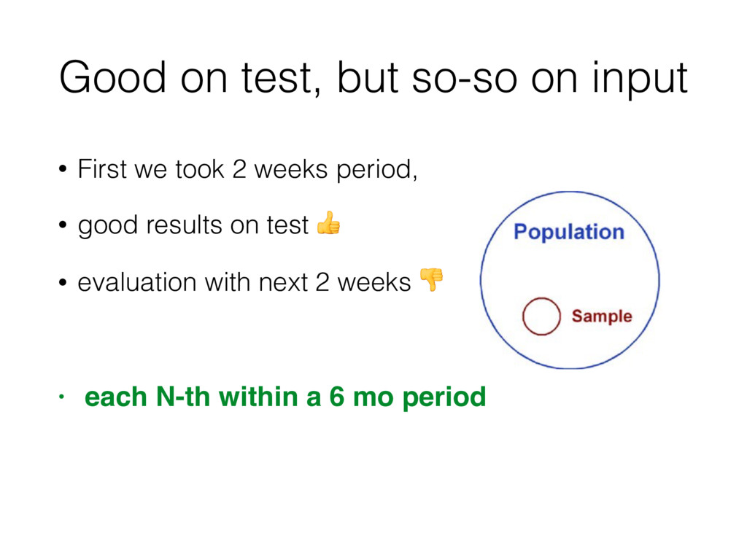The width and height of the screenshot is (747, 560).
Task: Click the thumbs down emoji
Action: point(431,279)
